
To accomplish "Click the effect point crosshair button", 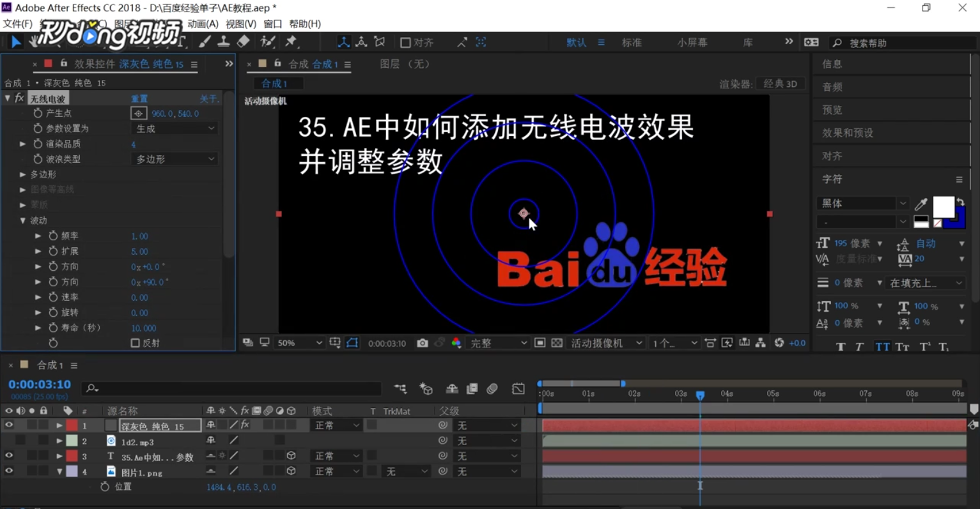I will click(139, 113).
